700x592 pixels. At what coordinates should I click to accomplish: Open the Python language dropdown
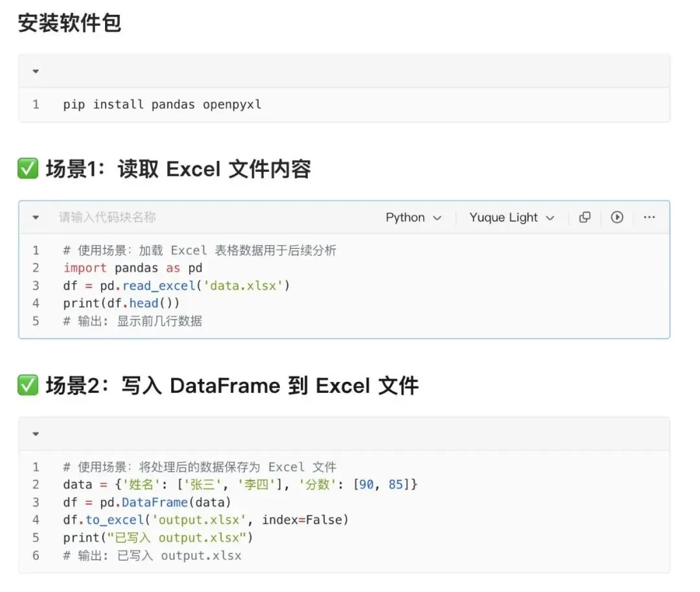pos(414,217)
